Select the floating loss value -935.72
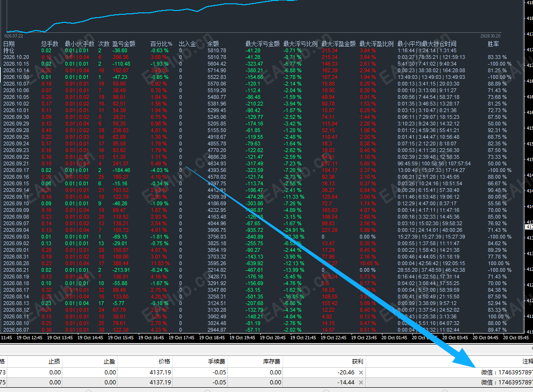Screen dimensions: 533x392 (254, 230)
